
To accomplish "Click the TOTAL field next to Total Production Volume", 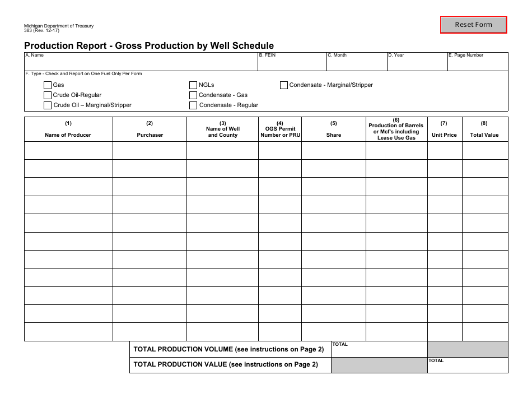I will [x=380, y=350].
